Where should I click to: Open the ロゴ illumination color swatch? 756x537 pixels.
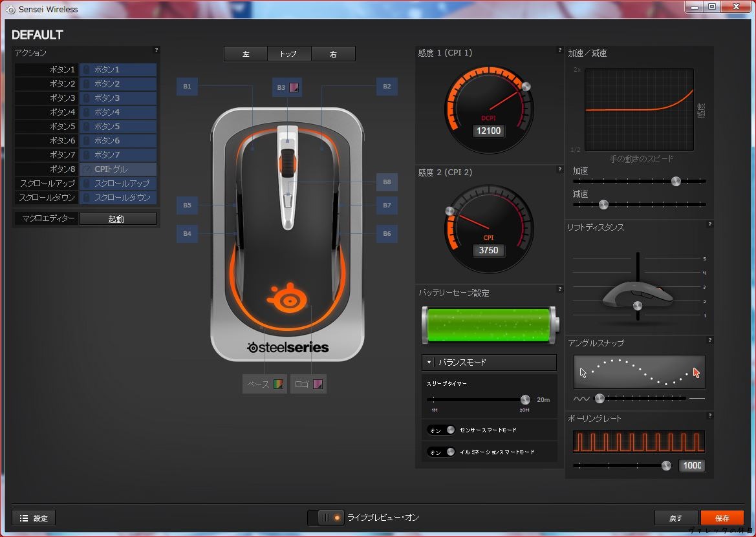tap(318, 384)
